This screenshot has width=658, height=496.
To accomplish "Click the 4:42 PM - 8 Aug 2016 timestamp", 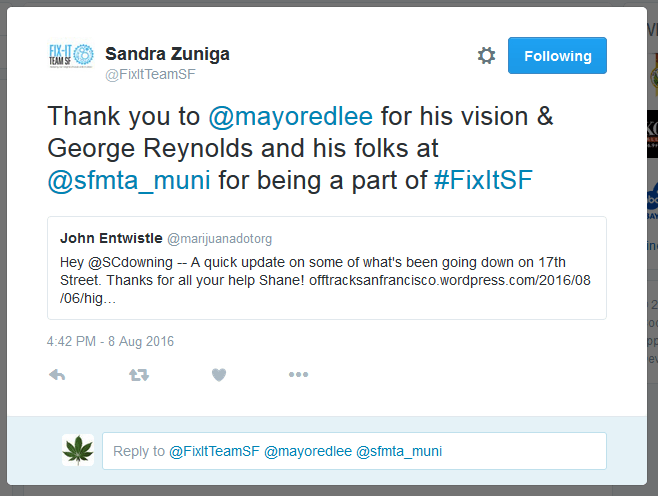I will [110, 341].
